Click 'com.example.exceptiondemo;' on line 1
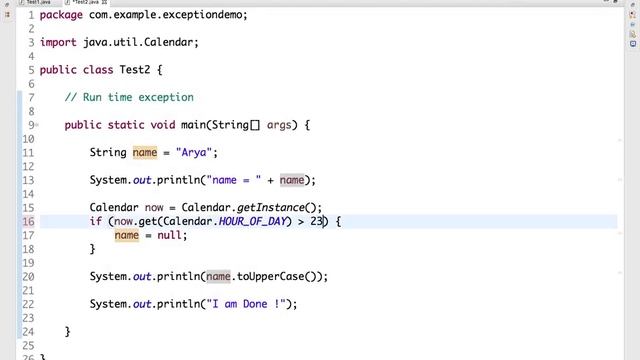 [x=168, y=15]
